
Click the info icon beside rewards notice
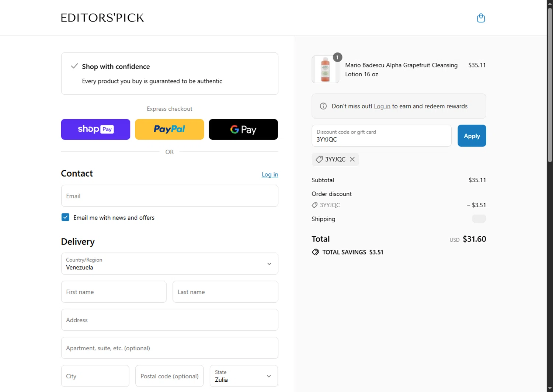point(323,106)
